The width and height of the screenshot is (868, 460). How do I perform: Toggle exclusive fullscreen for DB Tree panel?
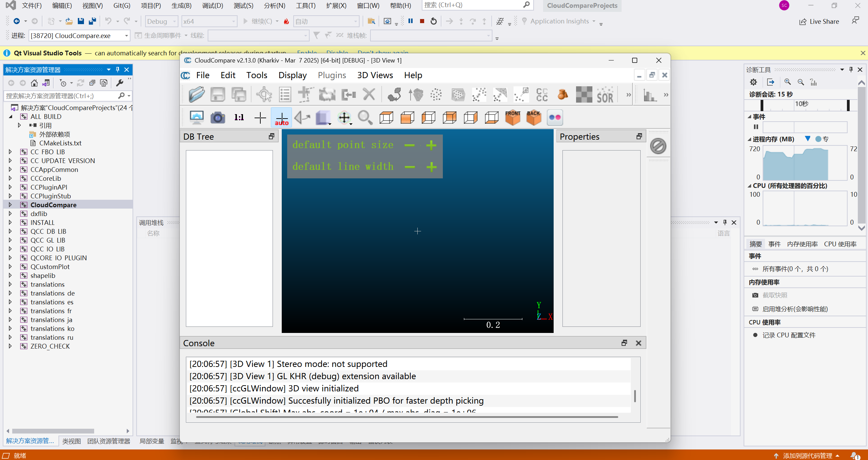point(271,137)
